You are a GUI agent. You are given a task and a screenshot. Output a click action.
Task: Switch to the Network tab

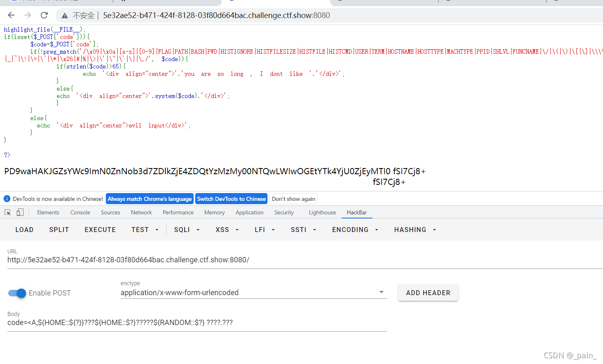(141, 212)
